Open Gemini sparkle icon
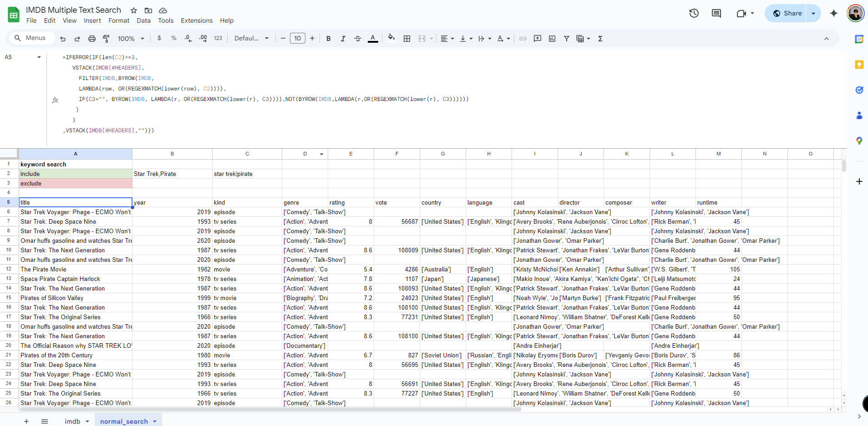Viewport: 868px width, 426px height. [x=834, y=13]
